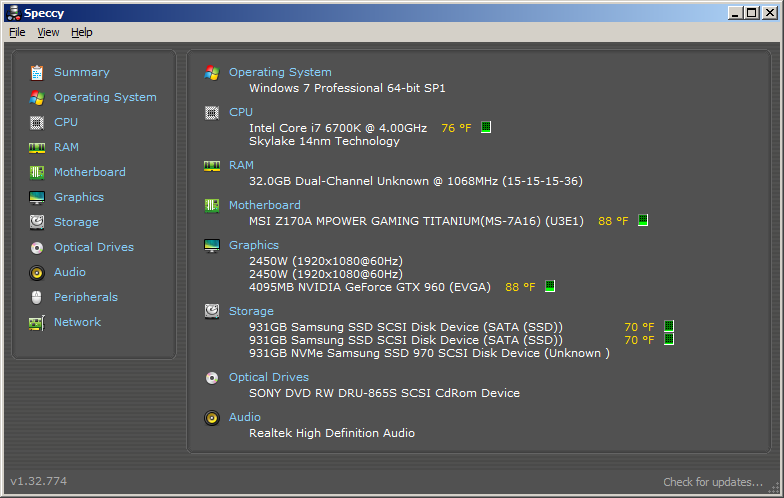Click RAM stick icon next to RAM heading in main panel
The image size is (784, 498).
pos(212,166)
